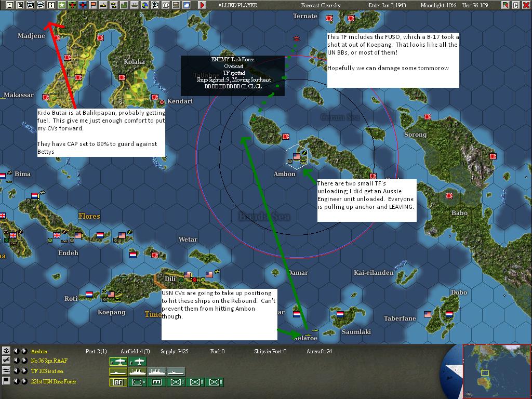The height and width of the screenshot is (399, 532).
Task: Click next air unit arrow beside No.76 Sqn
Action: pyautogui.click(x=24, y=361)
